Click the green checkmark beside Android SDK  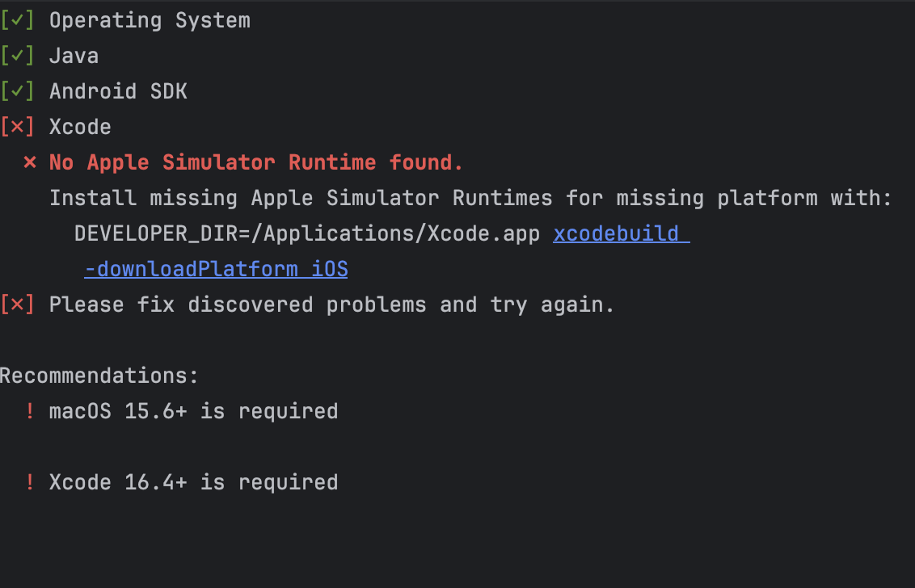point(17,91)
